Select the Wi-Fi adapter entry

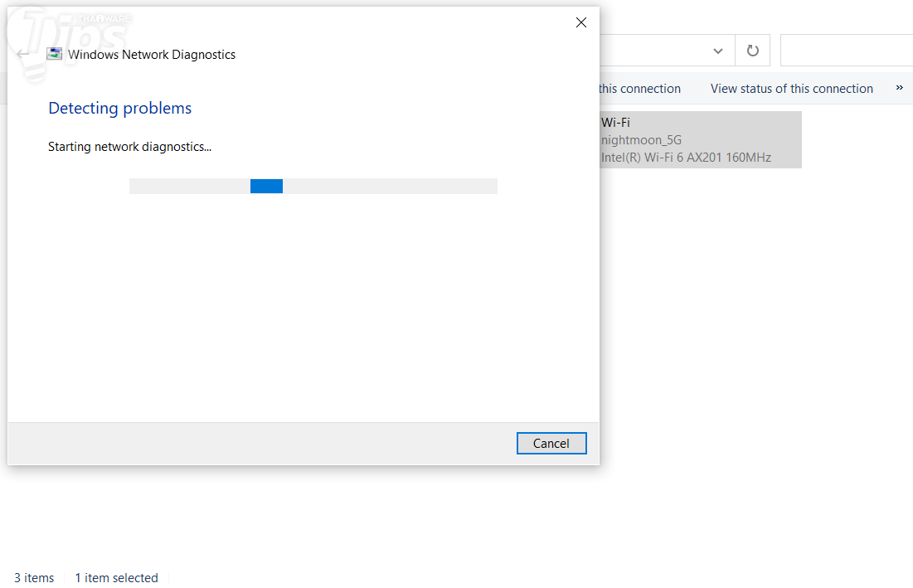tap(701, 139)
